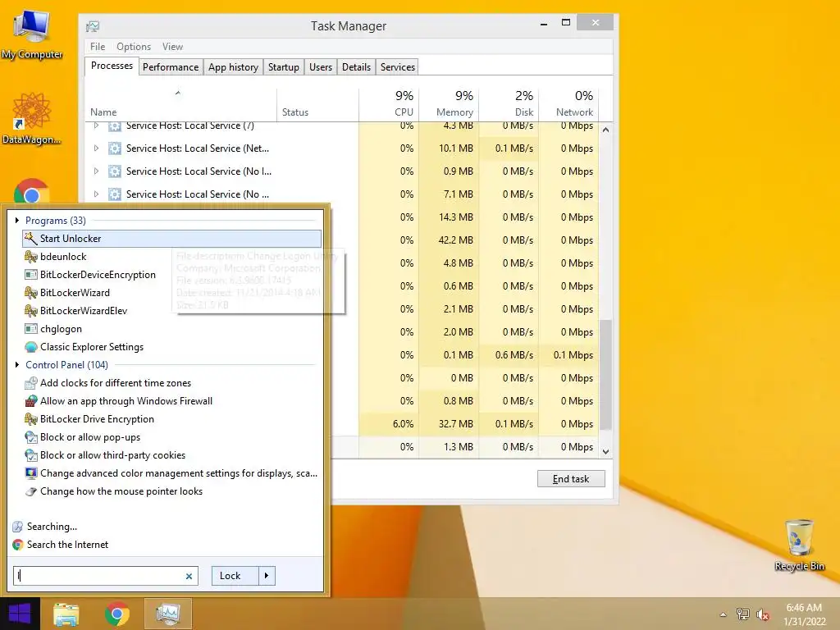
Task: Switch to the App history tab
Action: 233,67
